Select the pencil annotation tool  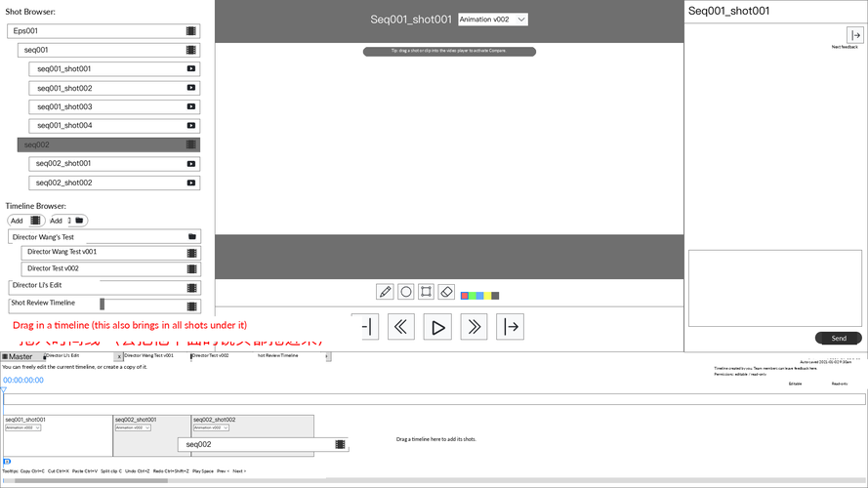(385, 292)
